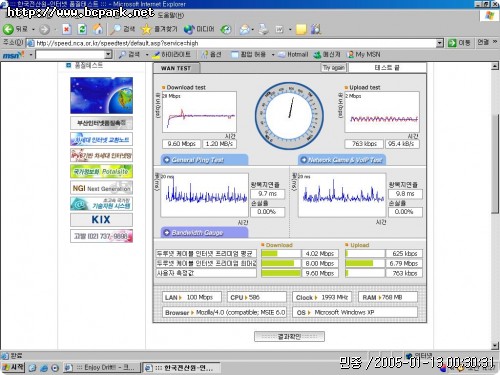Open the green Potalsite banner
Image resolution: width=500 pixels, height=375 pixels.
101,172
